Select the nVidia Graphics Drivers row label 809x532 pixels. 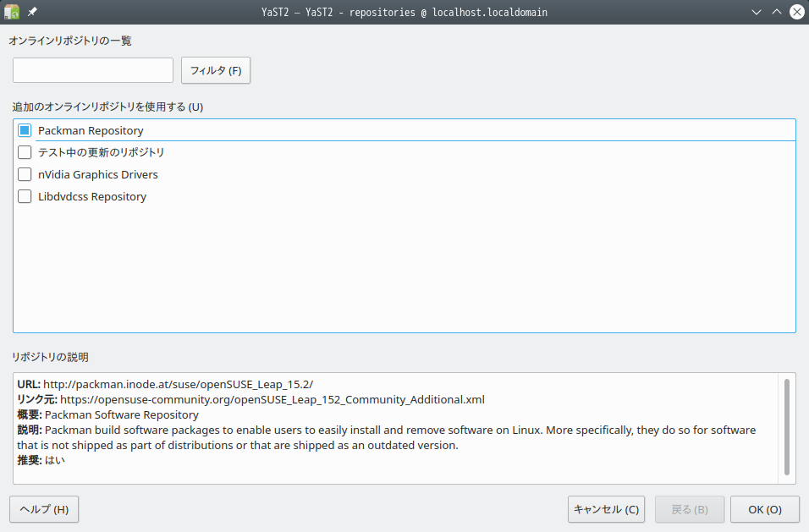click(98, 175)
